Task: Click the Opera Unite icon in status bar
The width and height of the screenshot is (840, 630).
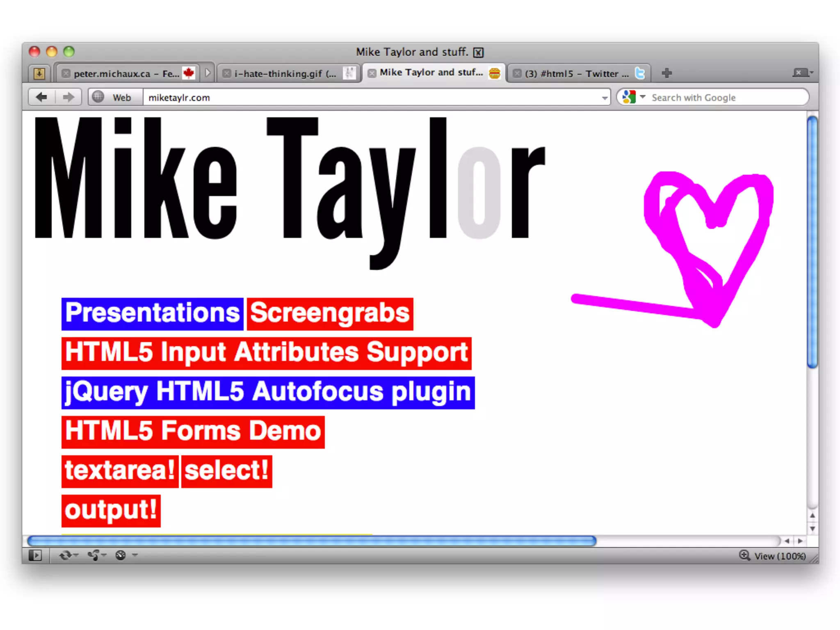Action: (x=94, y=555)
